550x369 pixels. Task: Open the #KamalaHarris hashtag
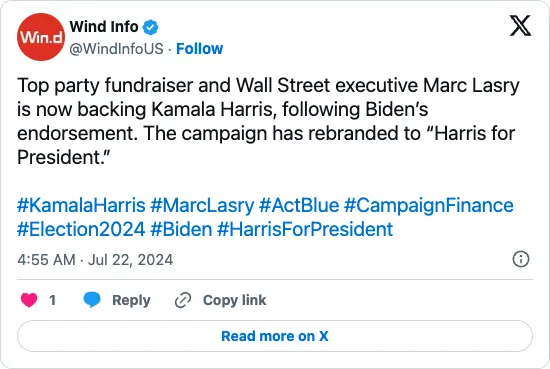coord(81,206)
